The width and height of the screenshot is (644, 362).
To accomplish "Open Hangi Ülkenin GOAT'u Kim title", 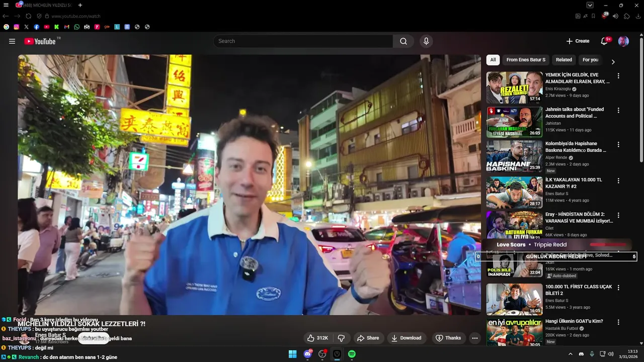I will tap(574, 321).
